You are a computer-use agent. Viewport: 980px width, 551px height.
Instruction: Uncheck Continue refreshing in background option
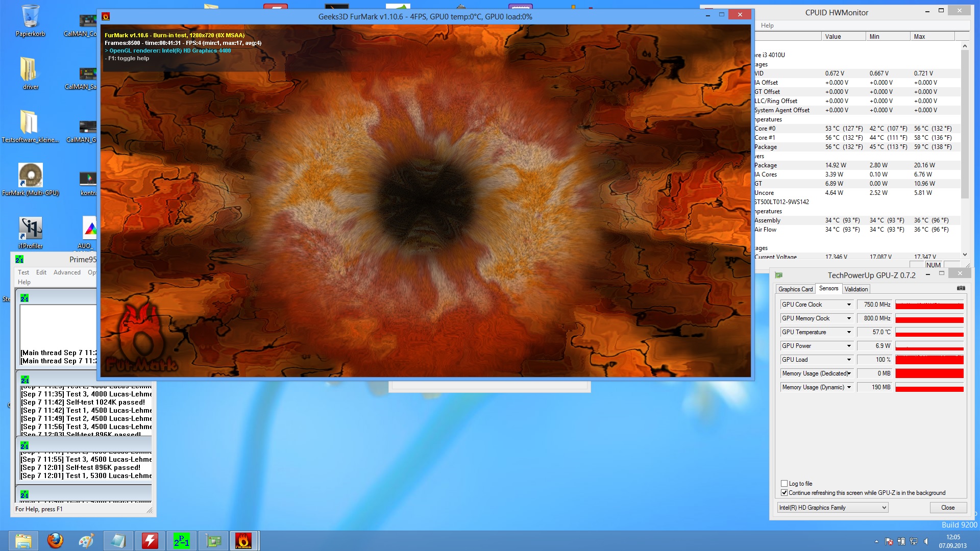pyautogui.click(x=785, y=493)
